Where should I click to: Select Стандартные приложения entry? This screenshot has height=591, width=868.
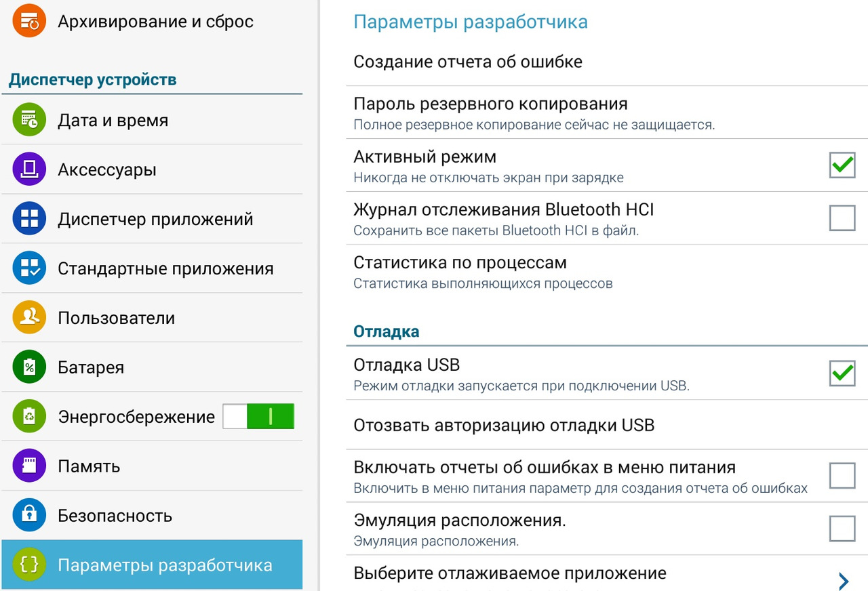coord(152,268)
